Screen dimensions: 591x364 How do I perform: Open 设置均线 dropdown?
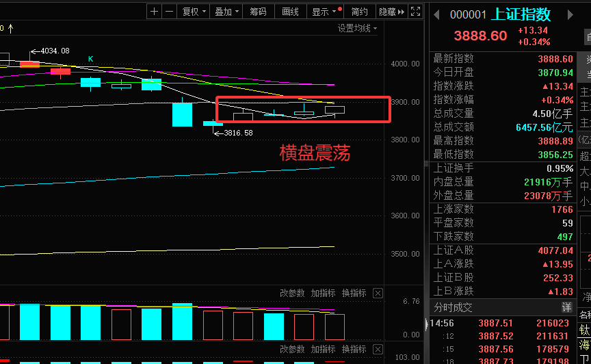pyautogui.click(x=357, y=28)
